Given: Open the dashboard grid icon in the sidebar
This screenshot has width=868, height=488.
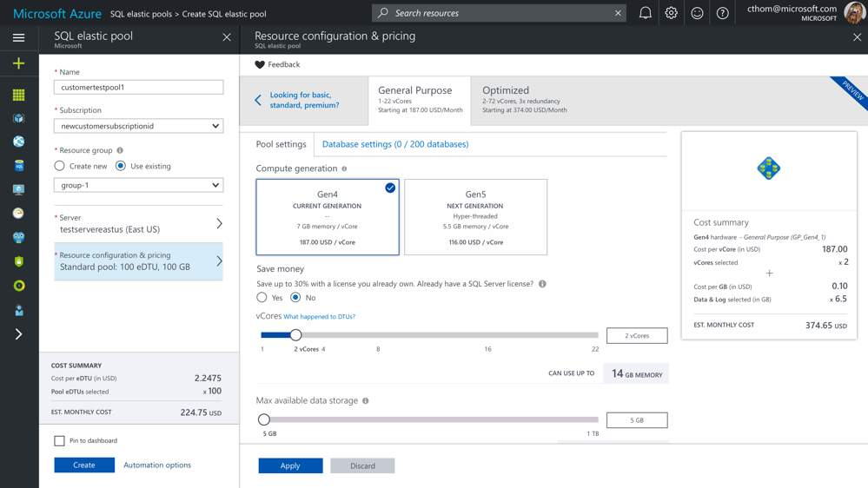Looking at the screenshot, I should 18,96.
